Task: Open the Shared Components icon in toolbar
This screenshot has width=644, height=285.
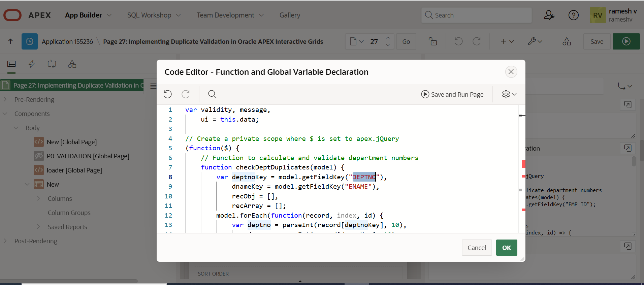Action: pos(567,41)
